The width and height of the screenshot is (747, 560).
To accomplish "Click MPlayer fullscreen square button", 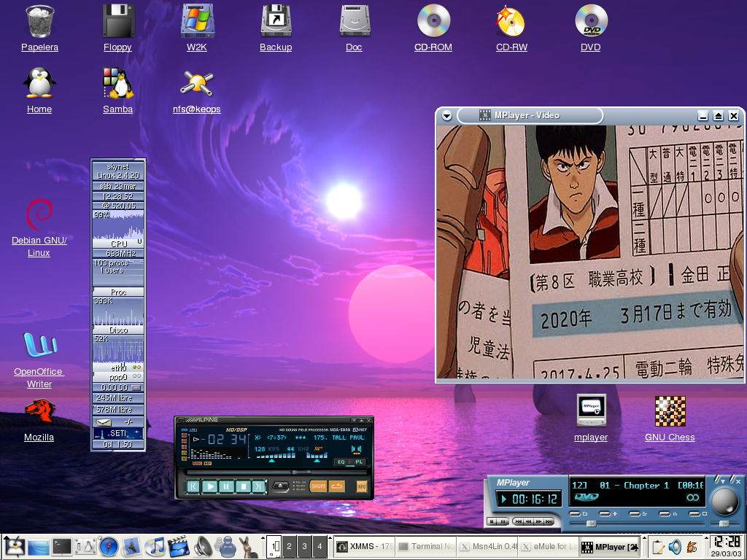I will coord(694,514).
